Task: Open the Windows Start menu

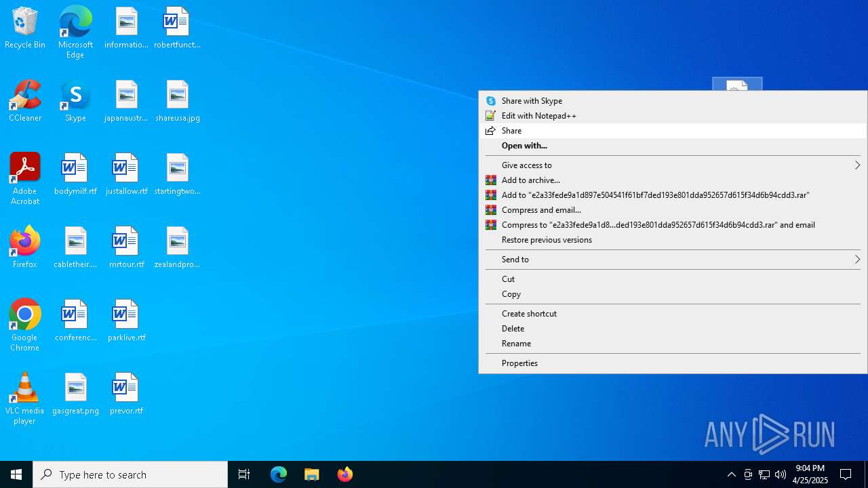Action: (x=16, y=474)
